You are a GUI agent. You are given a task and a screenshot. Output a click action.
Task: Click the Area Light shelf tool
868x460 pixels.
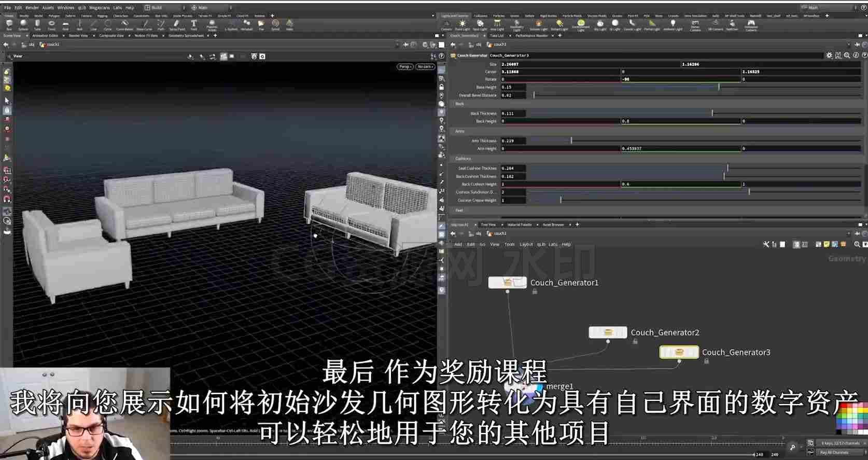coord(497,24)
